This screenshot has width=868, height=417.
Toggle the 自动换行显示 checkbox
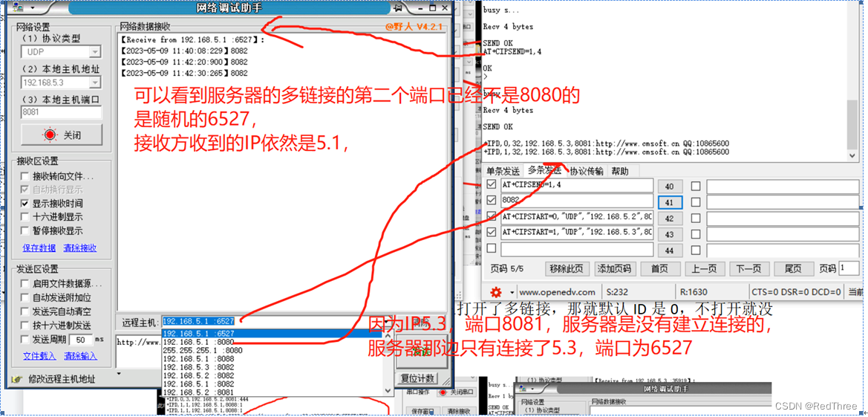click(x=25, y=190)
